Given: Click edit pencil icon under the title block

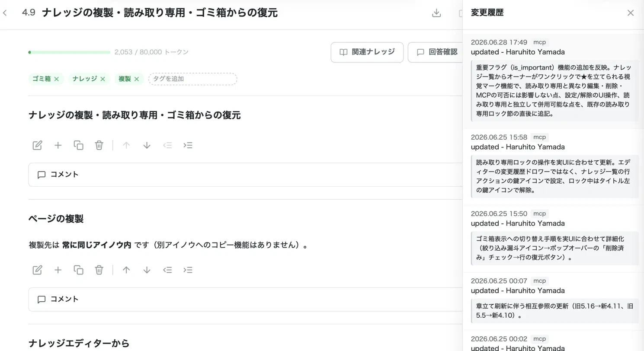Looking at the screenshot, I should (38, 145).
